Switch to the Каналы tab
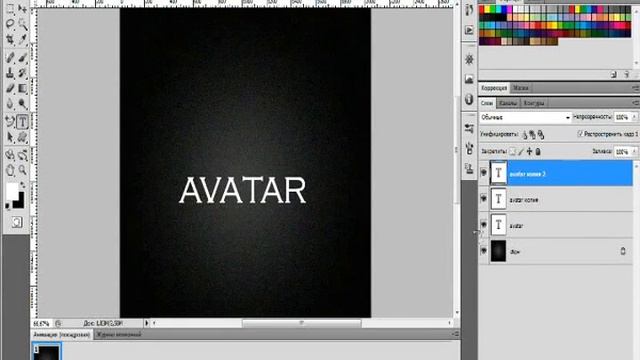The height and width of the screenshot is (360, 640). click(508, 103)
